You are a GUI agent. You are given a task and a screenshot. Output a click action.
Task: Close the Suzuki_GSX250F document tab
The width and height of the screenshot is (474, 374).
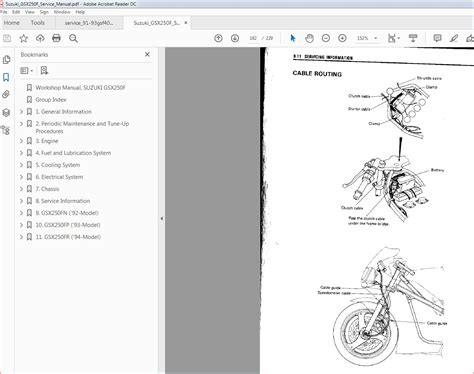tap(186, 23)
